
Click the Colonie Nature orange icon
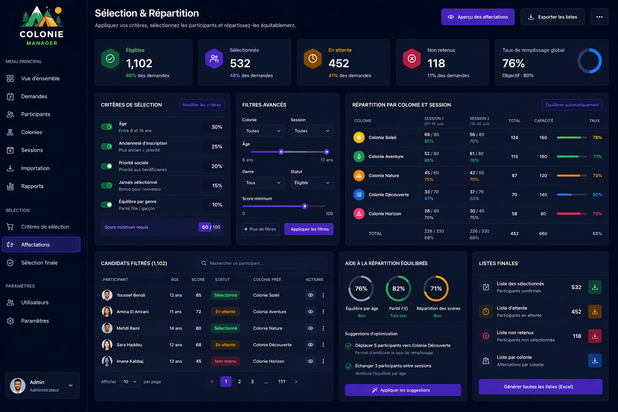tap(359, 175)
